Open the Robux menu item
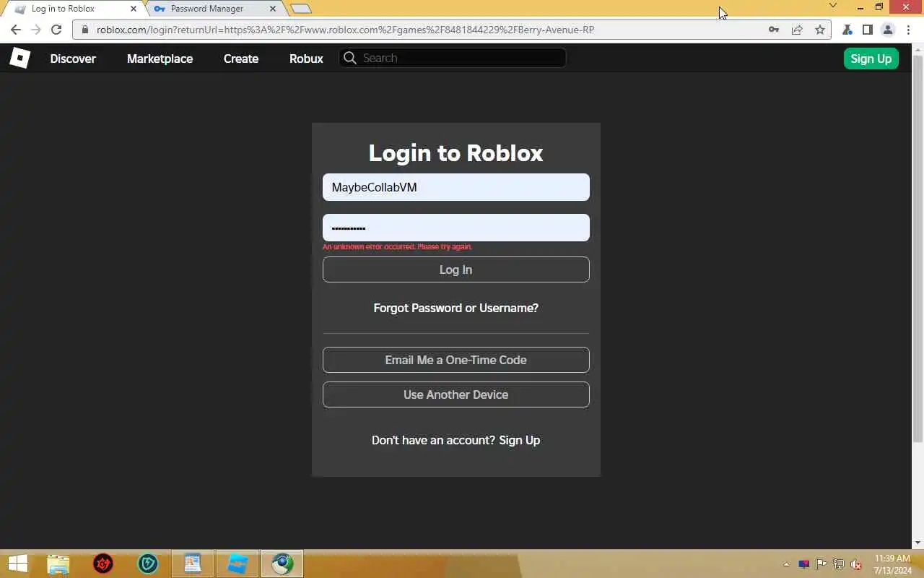The height and width of the screenshot is (578, 924). 306,59
